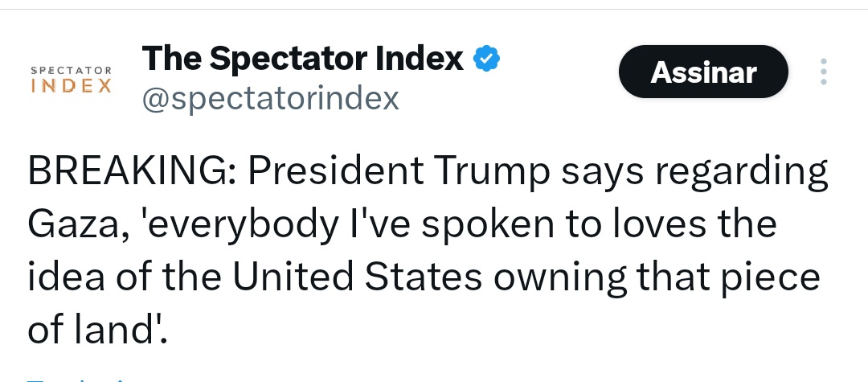Subscribe using the Assinar button
Viewport: 868px width, 382px height.
pos(703,72)
